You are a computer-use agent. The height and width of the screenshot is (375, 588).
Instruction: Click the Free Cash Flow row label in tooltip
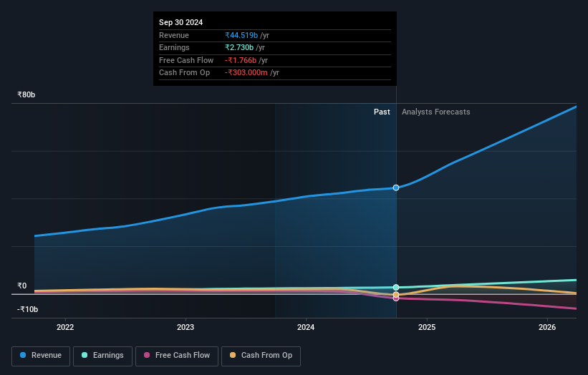[x=186, y=60]
